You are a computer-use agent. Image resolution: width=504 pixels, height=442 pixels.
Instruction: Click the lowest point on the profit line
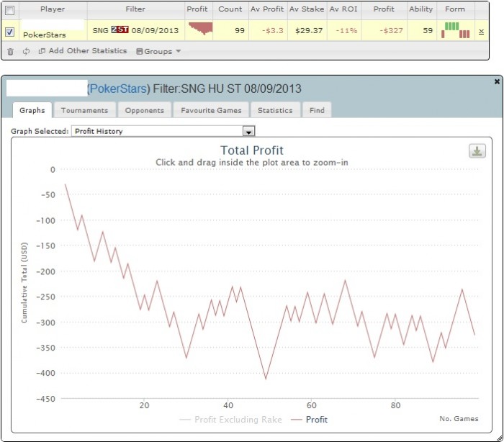(266, 379)
